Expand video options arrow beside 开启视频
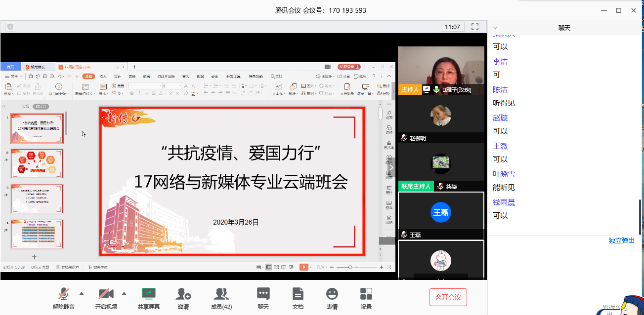Viewport: 644px width, 315px height. click(x=124, y=293)
